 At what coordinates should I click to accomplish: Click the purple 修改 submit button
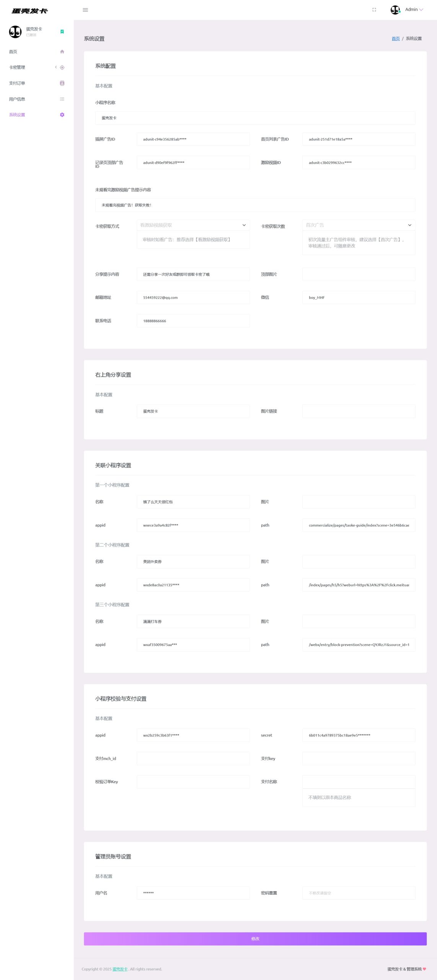[x=255, y=939]
